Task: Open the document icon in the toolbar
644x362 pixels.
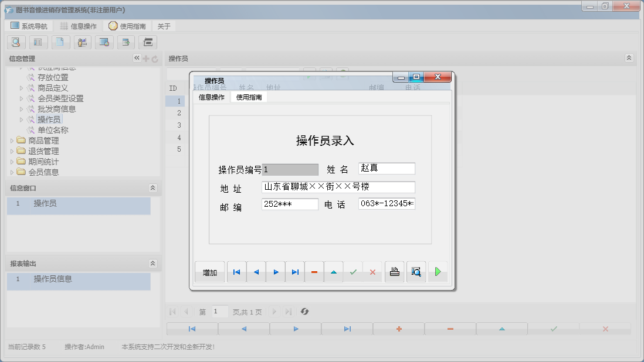Action: pos(60,42)
